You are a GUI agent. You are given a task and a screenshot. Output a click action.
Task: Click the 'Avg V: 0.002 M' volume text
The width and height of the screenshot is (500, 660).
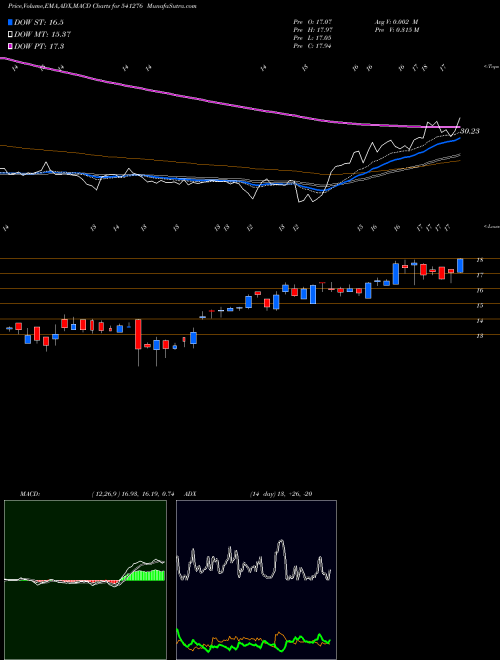click(x=396, y=21)
